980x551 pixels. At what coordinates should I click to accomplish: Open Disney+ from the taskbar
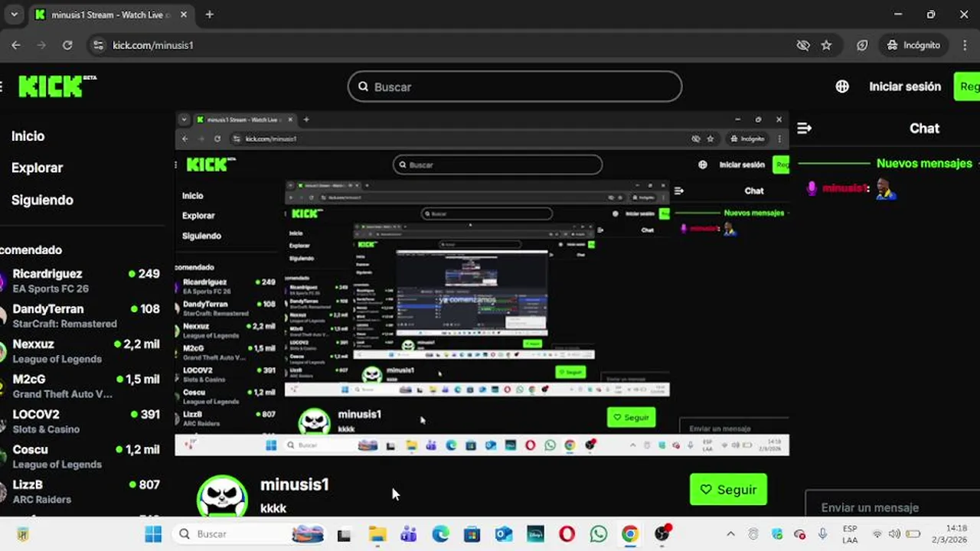click(x=535, y=534)
